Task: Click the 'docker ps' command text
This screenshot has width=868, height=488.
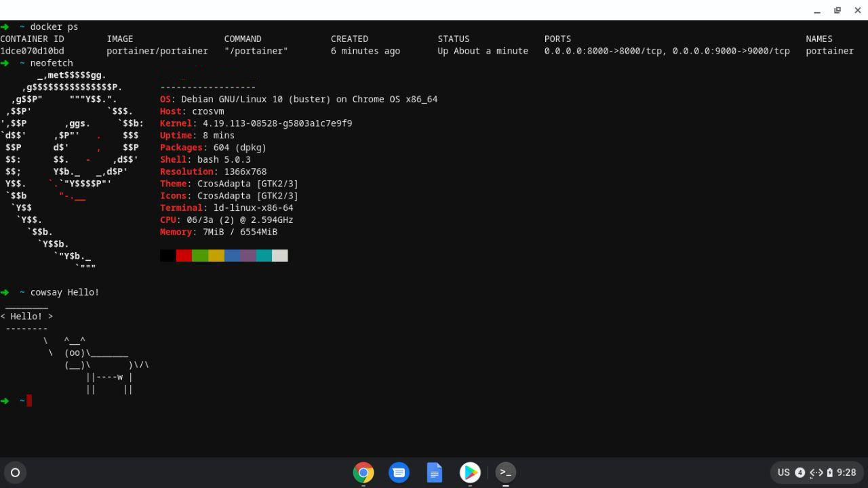Action: tap(54, 26)
